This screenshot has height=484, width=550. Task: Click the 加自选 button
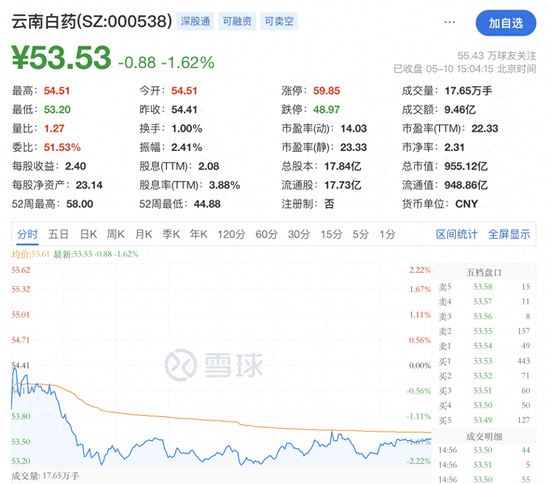tap(506, 23)
